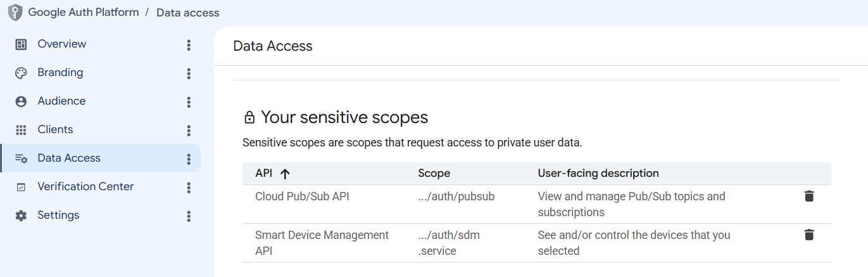Click the sensitive scopes explanation sentence
868x277 pixels.
point(412,143)
